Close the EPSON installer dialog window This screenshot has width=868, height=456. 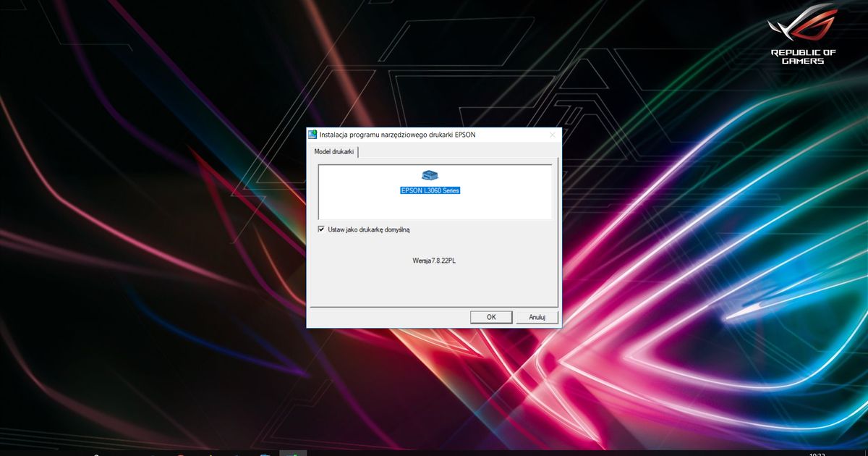click(552, 135)
